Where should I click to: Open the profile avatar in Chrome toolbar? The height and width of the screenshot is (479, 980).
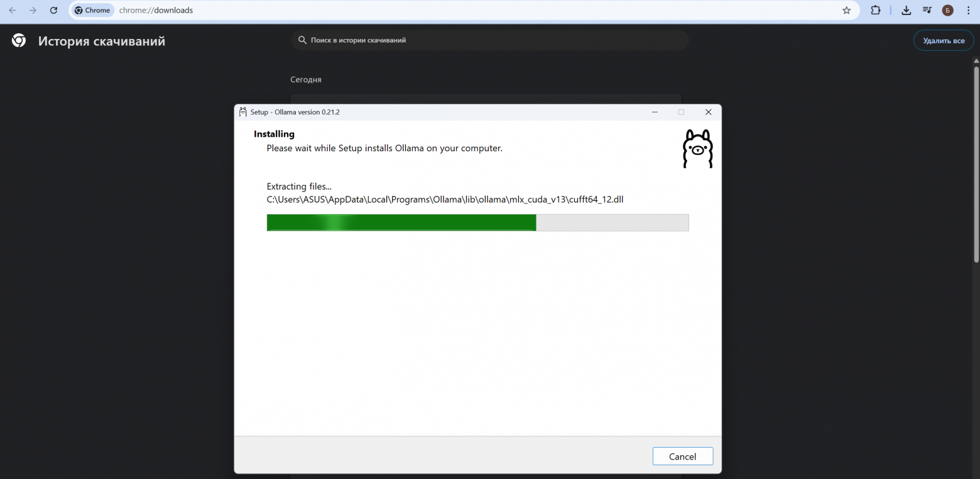(947, 10)
